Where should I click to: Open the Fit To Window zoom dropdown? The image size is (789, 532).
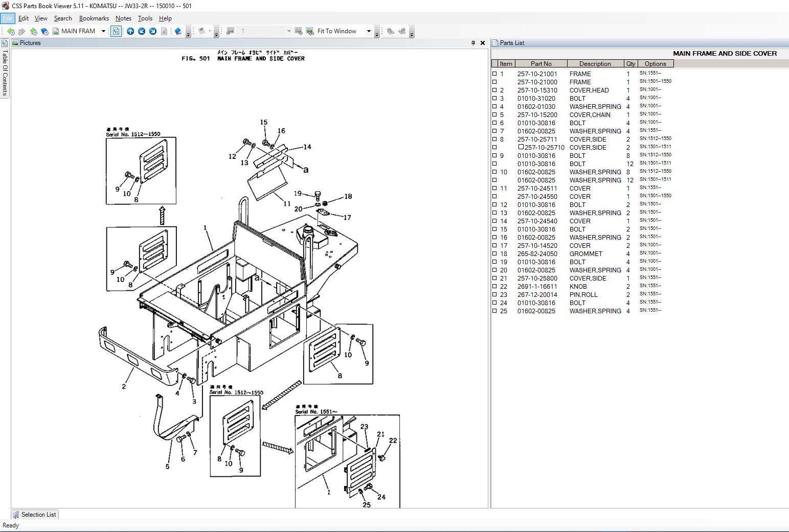(x=369, y=31)
